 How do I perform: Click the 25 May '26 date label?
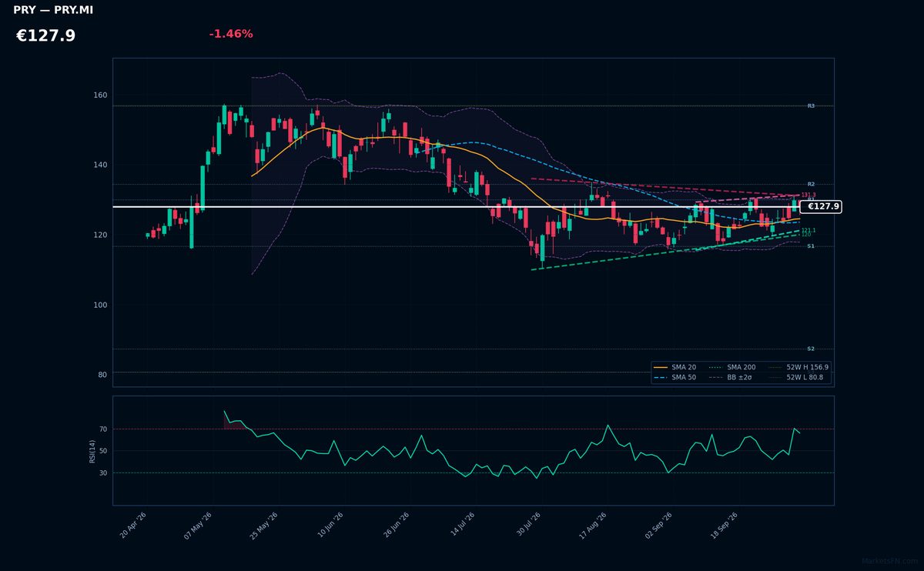click(264, 525)
